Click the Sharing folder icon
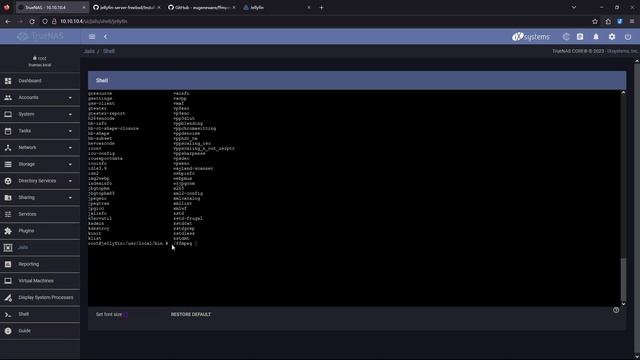Image resolution: width=640 pixels, height=360 pixels. 8,198
